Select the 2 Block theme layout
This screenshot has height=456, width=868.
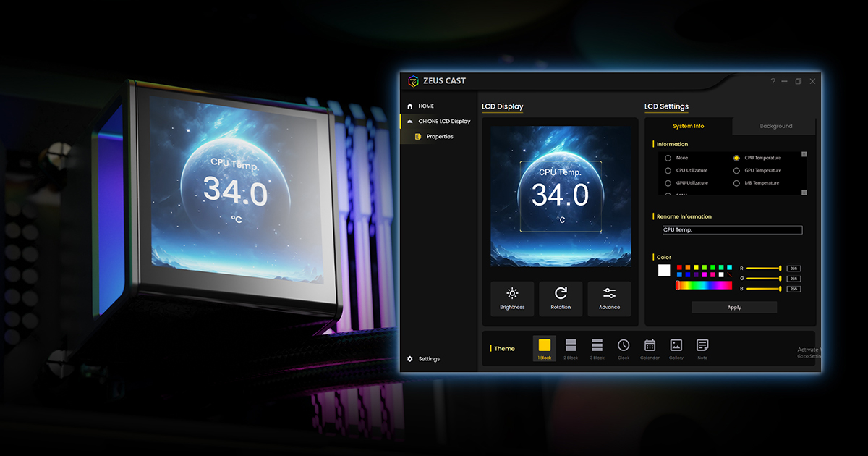571,348
